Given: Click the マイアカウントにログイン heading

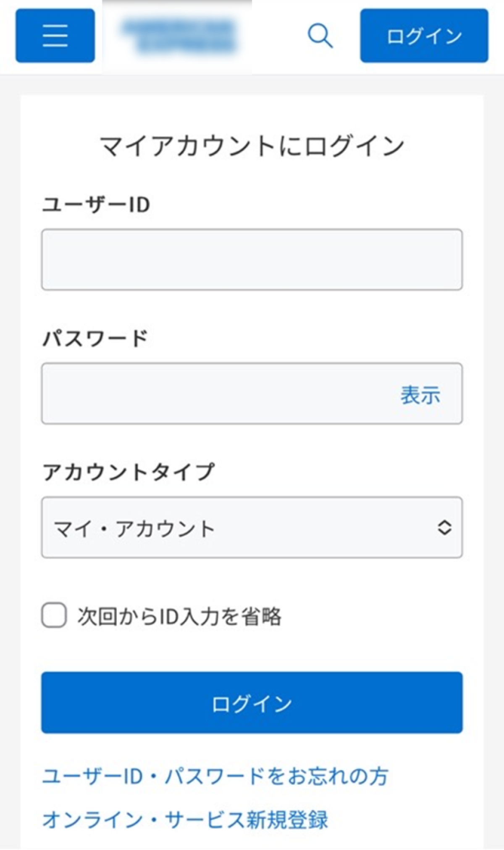Looking at the screenshot, I should point(252,146).
